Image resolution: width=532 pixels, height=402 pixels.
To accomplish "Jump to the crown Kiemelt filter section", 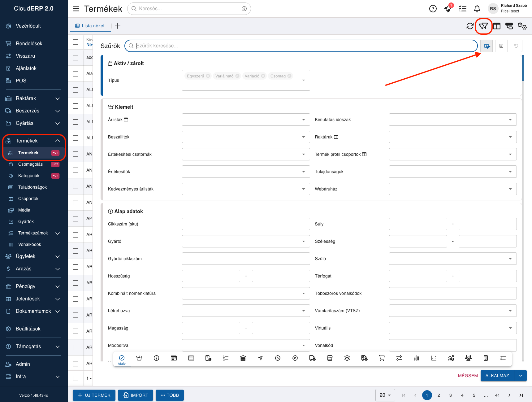I will tap(139, 358).
